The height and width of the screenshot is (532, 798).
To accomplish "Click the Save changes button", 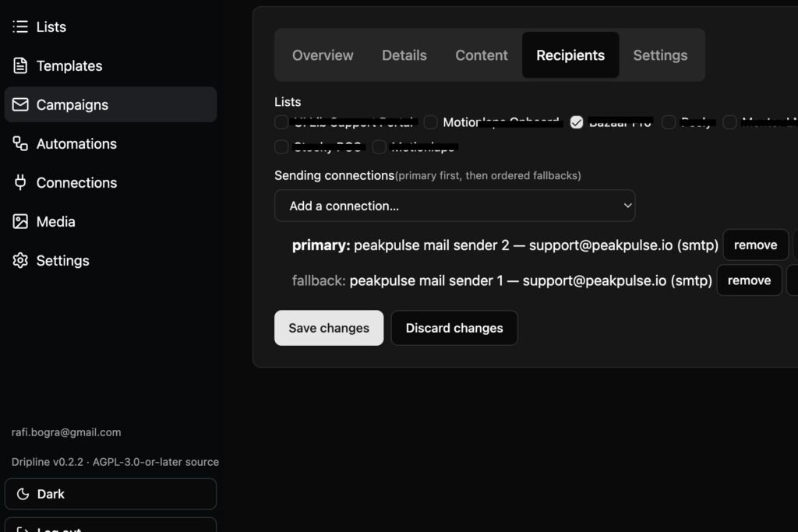I will tap(329, 328).
